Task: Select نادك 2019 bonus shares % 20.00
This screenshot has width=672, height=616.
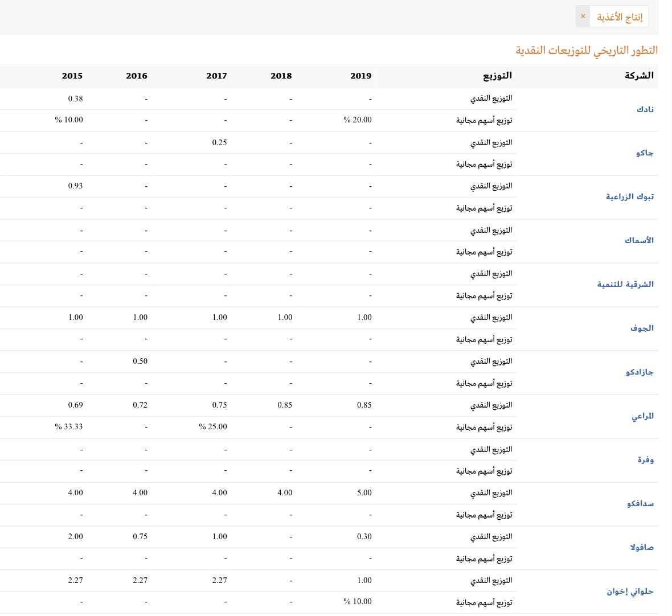Action: (x=358, y=120)
